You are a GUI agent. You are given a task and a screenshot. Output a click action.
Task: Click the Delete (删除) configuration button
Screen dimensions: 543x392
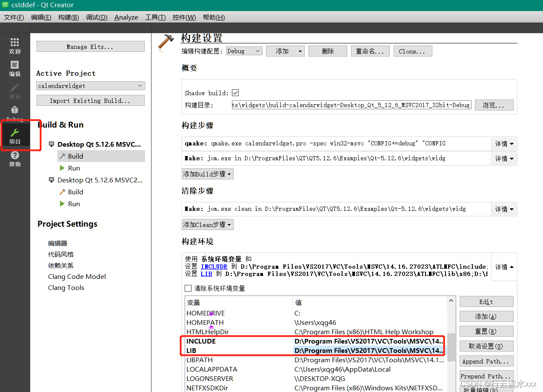[x=328, y=51]
